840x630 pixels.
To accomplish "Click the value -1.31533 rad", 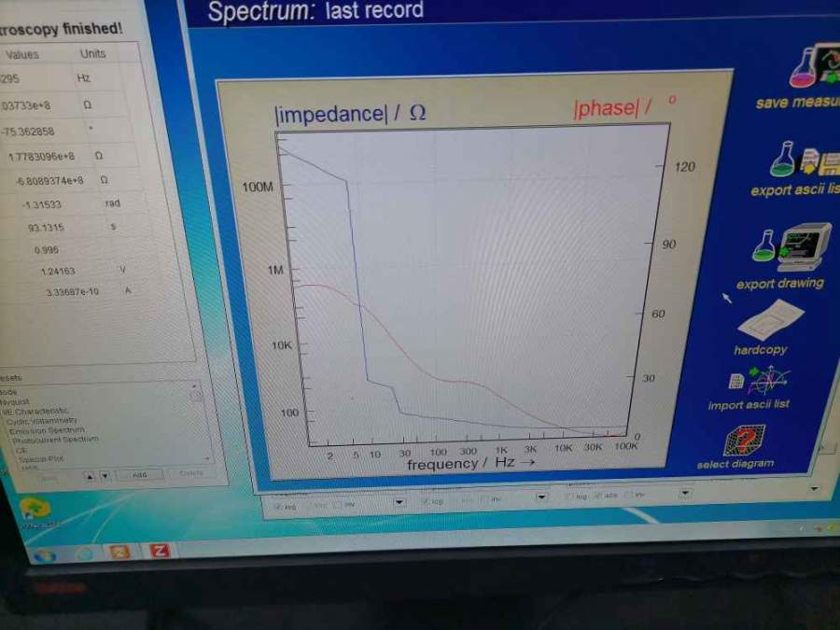I will 42,204.
